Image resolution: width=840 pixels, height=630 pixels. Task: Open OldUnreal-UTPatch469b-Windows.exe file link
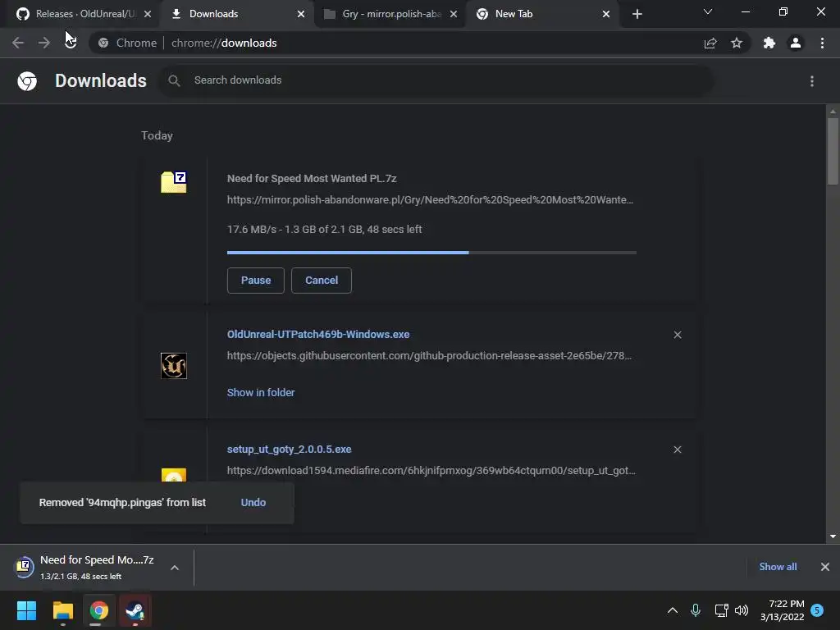(x=318, y=335)
